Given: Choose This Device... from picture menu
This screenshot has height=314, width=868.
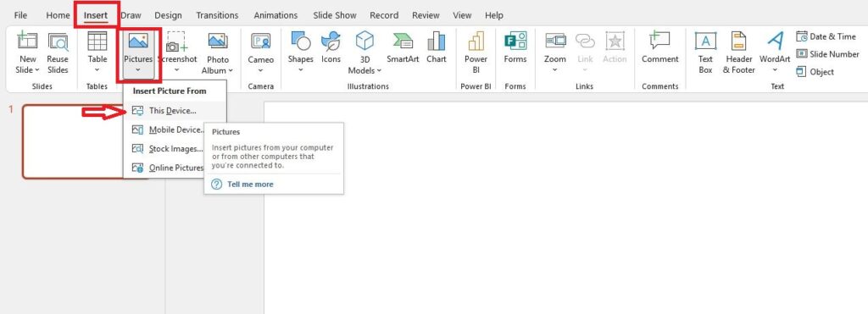Looking at the screenshot, I should [x=175, y=111].
